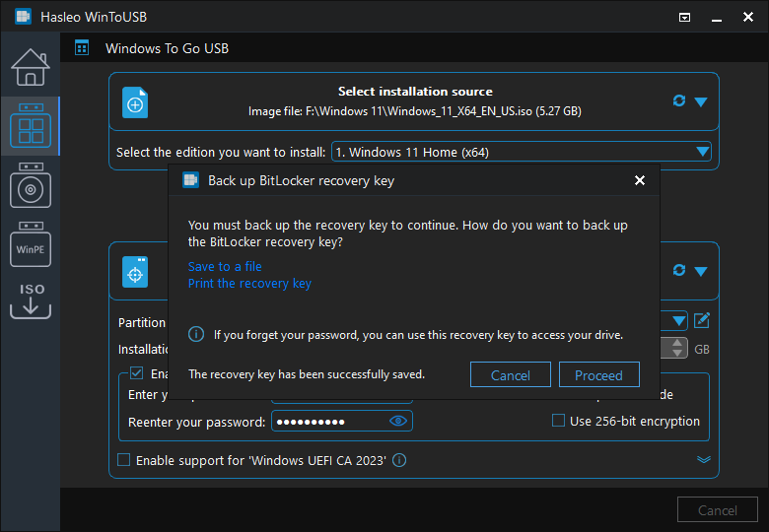Click the Hasleo WinToUSB app logo

point(23,17)
